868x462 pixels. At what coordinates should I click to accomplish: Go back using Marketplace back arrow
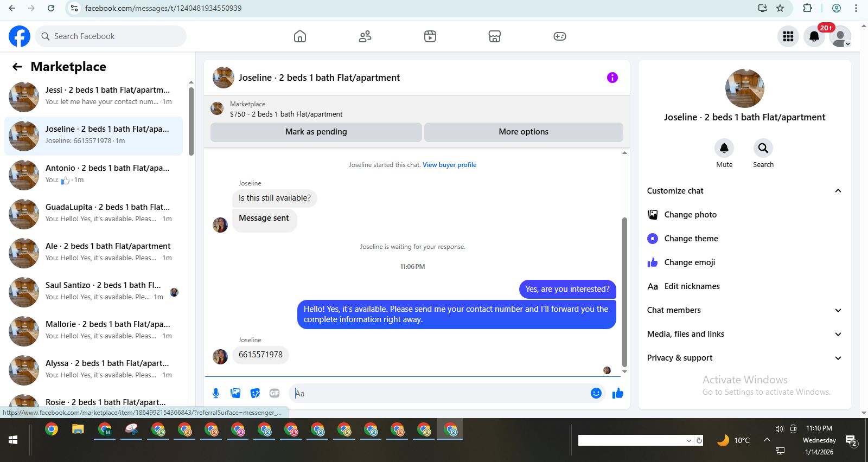[17, 67]
